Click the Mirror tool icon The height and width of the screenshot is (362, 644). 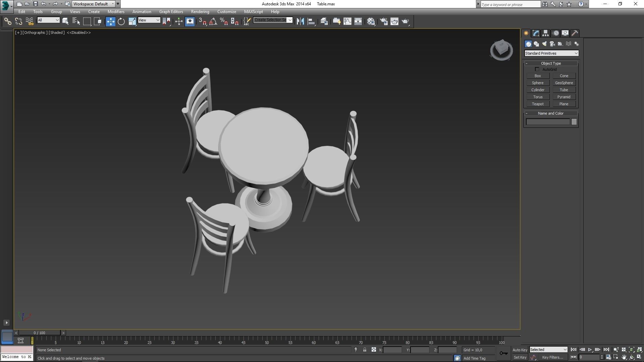click(300, 21)
